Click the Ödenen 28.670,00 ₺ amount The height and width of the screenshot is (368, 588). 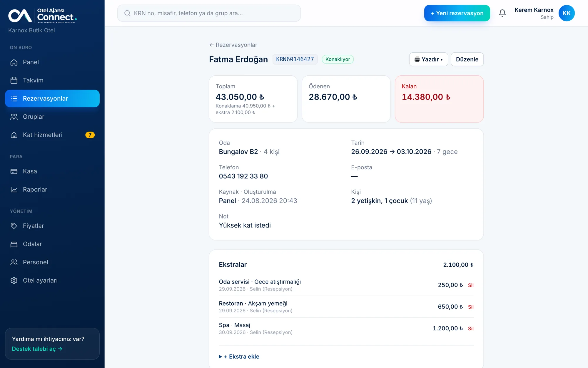(x=333, y=97)
